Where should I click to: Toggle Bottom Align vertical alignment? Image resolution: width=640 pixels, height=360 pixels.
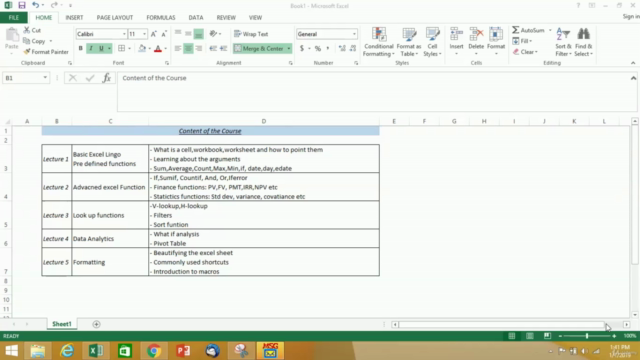coord(198,34)
